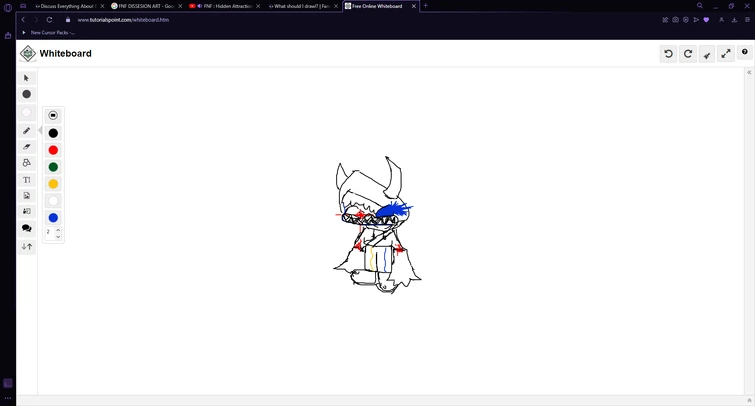Click the tutorialspoint.com address bar
This screenshot has height=406, width=755.
(123, 20)
